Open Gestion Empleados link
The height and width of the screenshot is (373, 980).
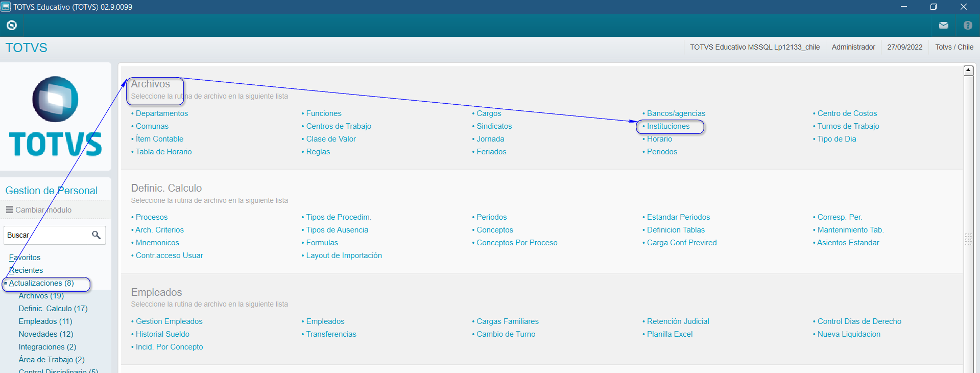(169, 321)
